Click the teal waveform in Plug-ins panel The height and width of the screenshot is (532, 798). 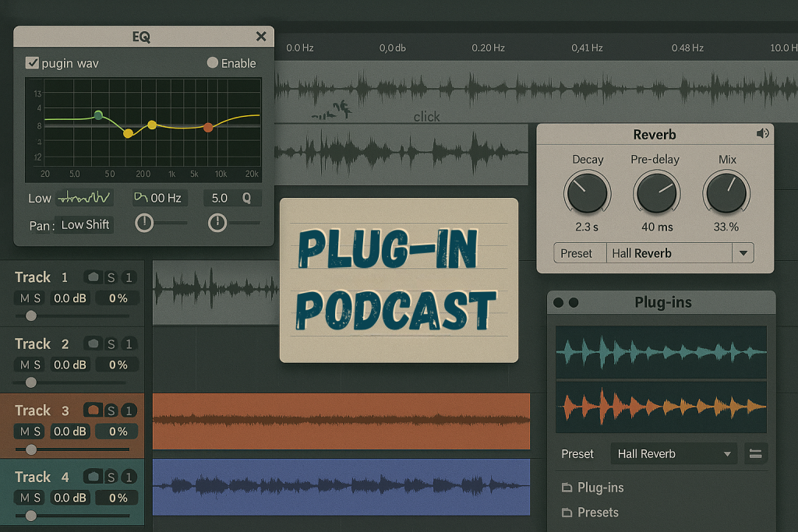click(x=661, y=352)
